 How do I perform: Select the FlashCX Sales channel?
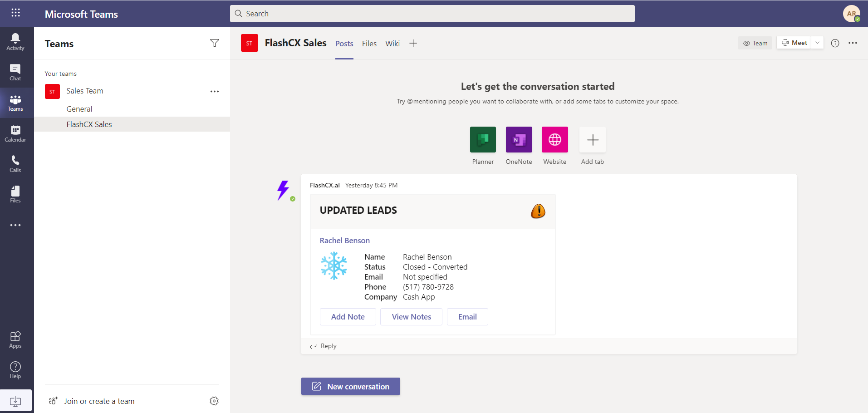pyautogui.click(x=132, y=124)
